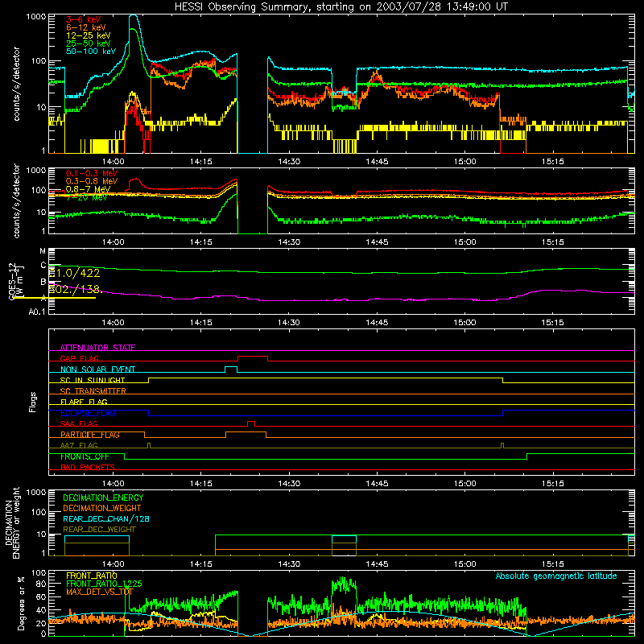
Task: Click the 14:00 time label under the top keV panel
Action: tap(113, 162)
